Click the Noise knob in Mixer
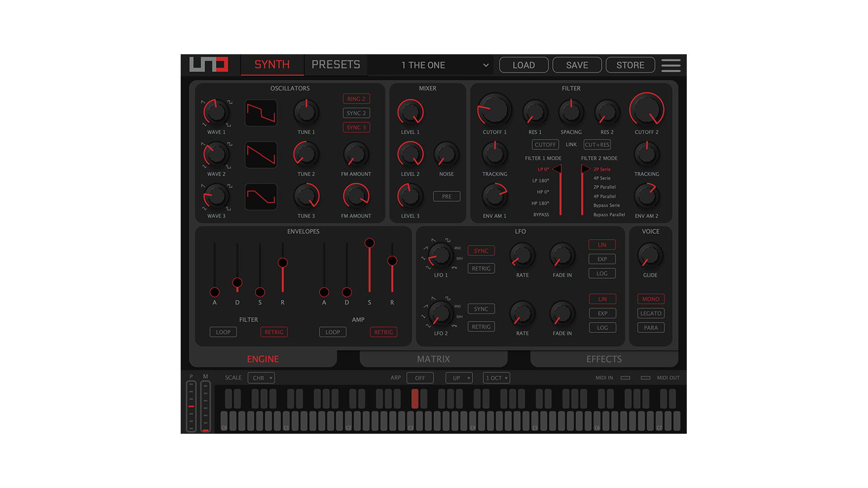The height and width of the screenshot is (488, 868). (446, 155)
